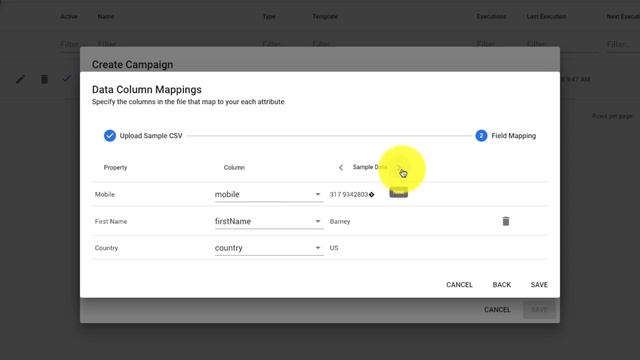Click the Country property label
The width and height of the screenshot is (640, 360).
click(107, 248)
